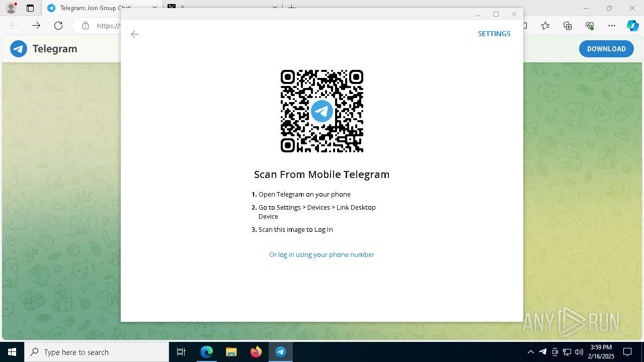644x362 pixels.
Task: Click 'Or log in using your phone number'
Action: click(x=321, y=254)
